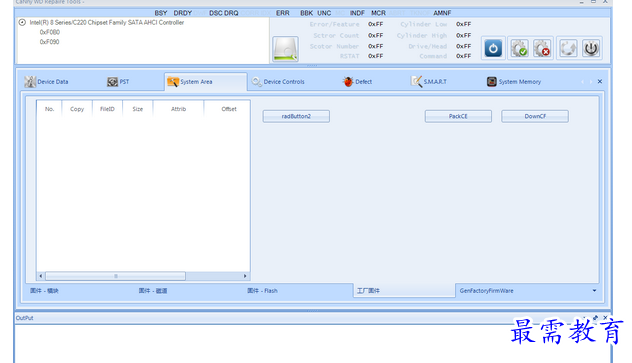Screen dimensions: 632x363
Task: Open the Device Controls tab
Action: click(x=284, y=82)
